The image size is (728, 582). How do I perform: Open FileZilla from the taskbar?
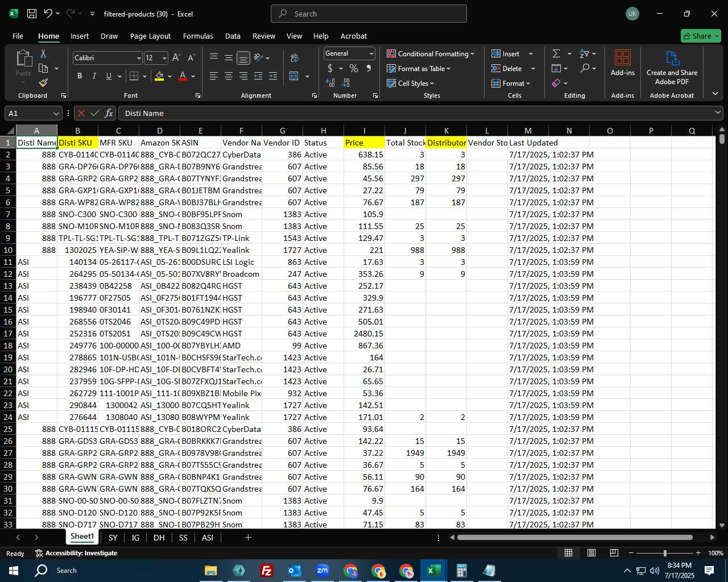[x=266, y=571]
